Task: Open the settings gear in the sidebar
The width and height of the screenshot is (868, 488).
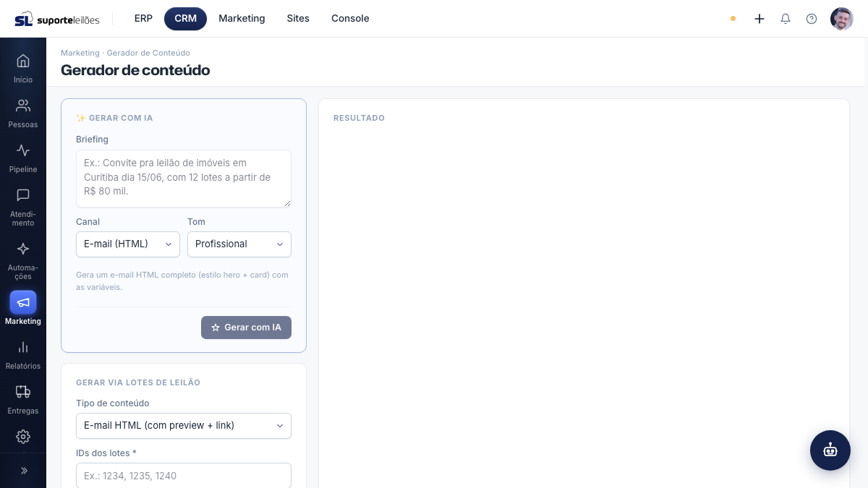Action: coord(23,437)
